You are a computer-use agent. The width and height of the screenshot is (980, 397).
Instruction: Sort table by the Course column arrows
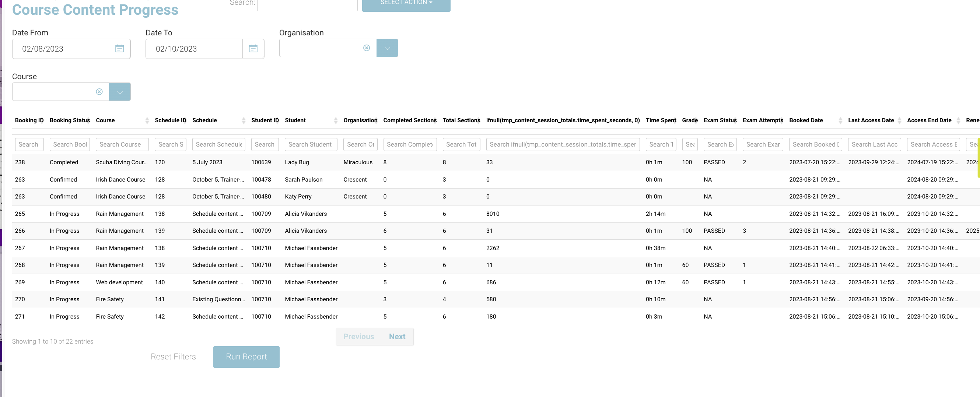click(x=147, y=120)
